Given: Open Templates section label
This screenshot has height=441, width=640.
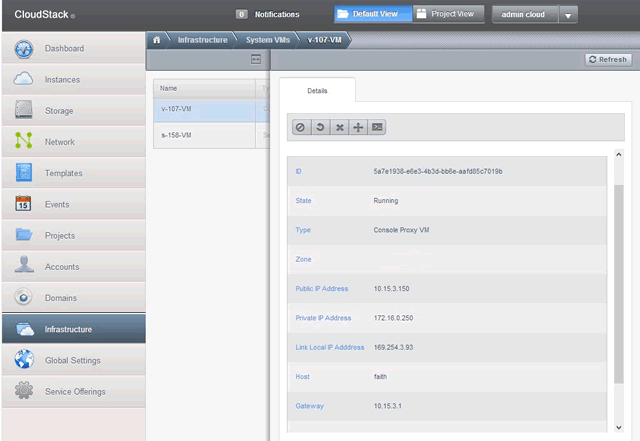Looking at the screenshot, I should click(x=64, y=173).
